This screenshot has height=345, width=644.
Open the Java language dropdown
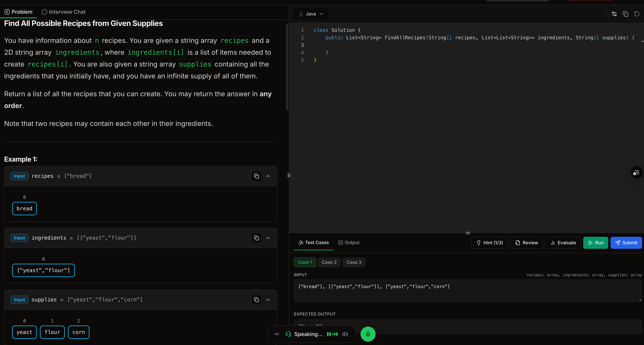click(x=311, y=14)
